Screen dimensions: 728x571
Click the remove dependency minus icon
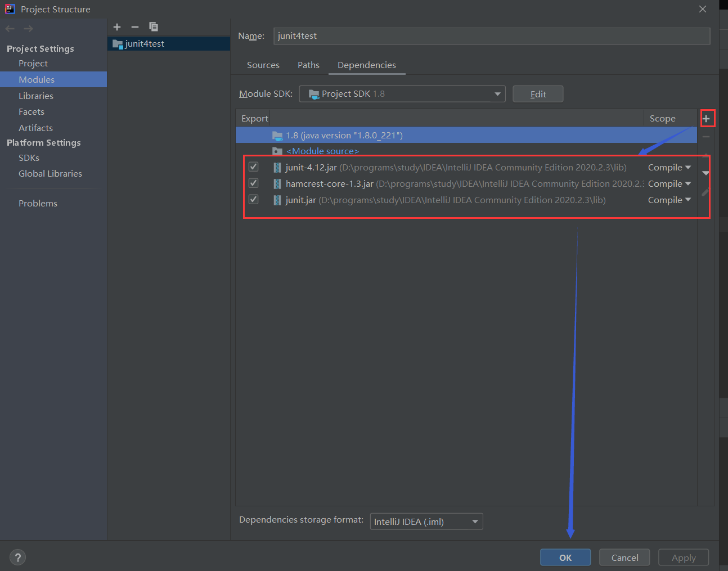tap(706, 137)
